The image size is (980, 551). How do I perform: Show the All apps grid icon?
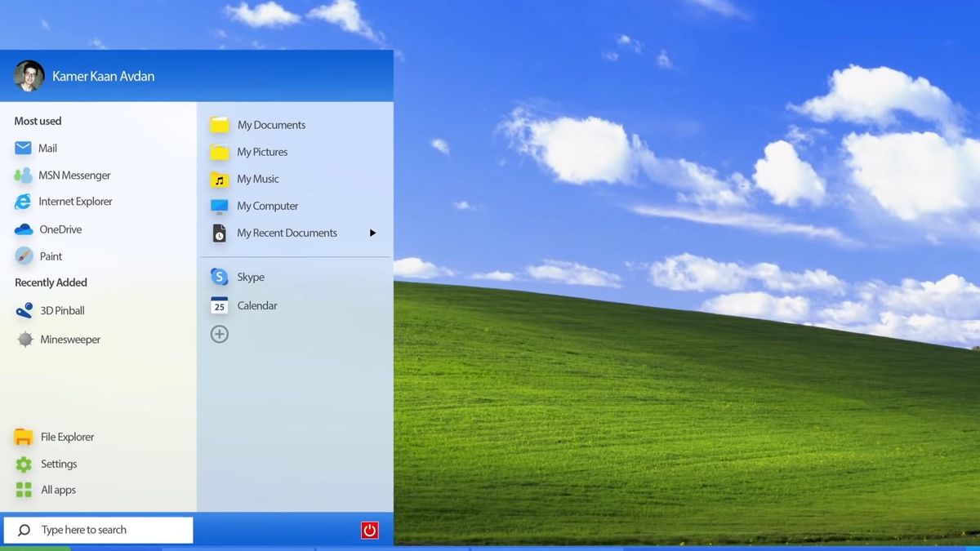[x=24, y=490]
